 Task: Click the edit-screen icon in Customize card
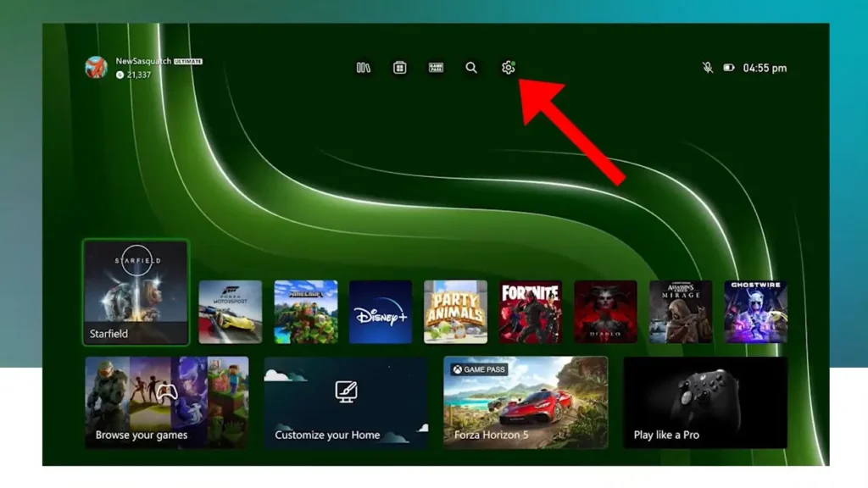pyautogui.click(x=346, y=391)
